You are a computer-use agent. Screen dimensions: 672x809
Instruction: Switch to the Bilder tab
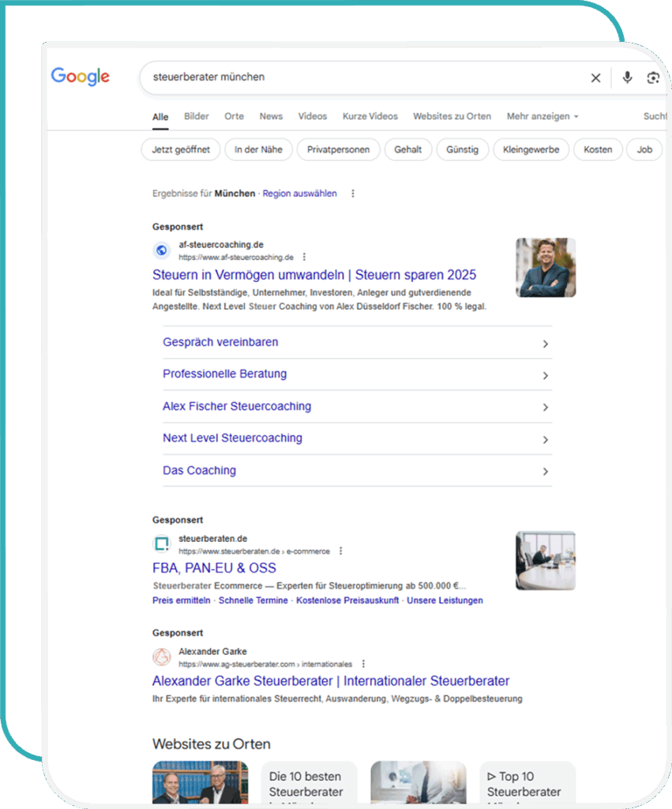tap(197, 117)
